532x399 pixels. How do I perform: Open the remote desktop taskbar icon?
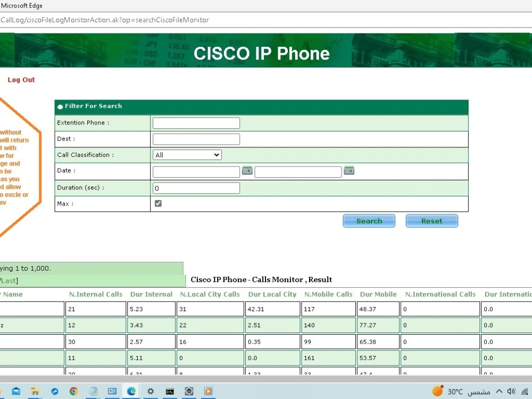pyautogui.click(x=112, y=391)
